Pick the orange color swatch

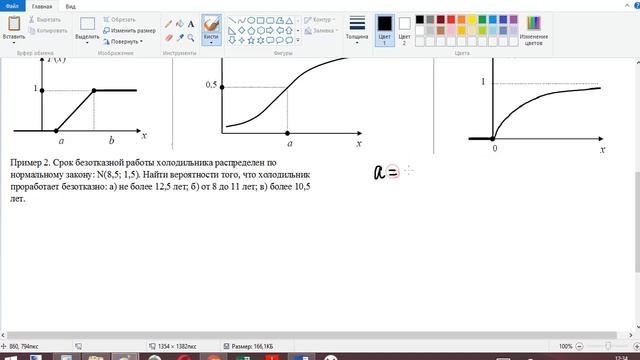pyautogui.click(x=462, y=20)
